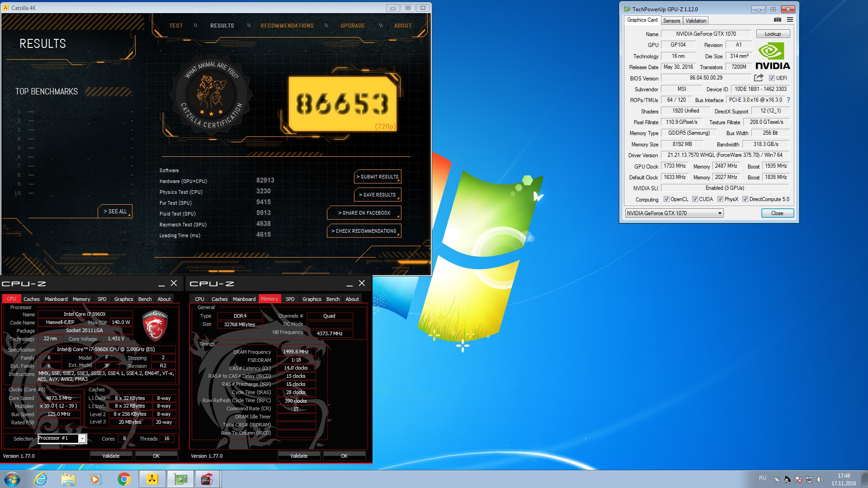Open Catzilla UPGRADE tab
868x488 pixels.
353,26
